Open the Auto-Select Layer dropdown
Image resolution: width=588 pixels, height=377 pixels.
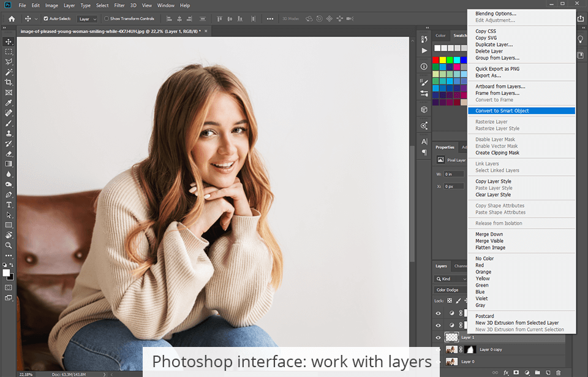pos(88,19)
